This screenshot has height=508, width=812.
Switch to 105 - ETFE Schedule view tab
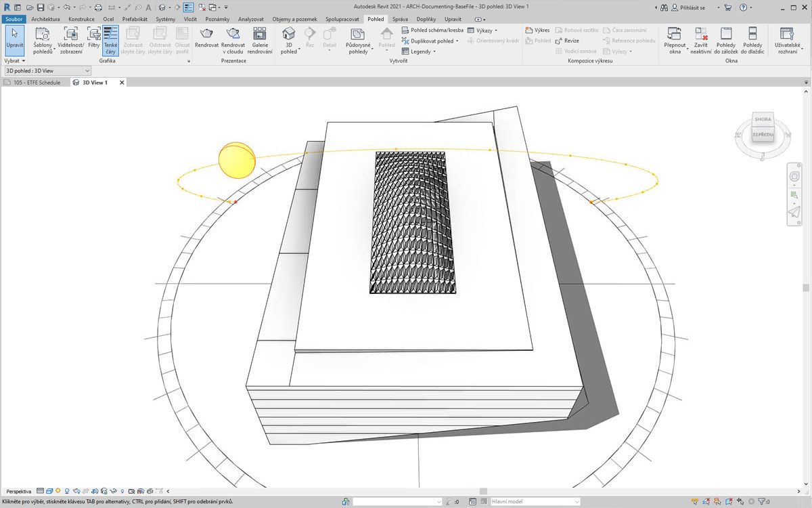pos(36,83)
